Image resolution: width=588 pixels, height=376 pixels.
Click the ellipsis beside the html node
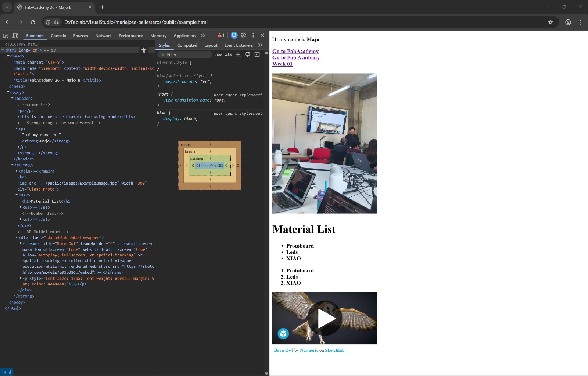[x=2, y=50]
